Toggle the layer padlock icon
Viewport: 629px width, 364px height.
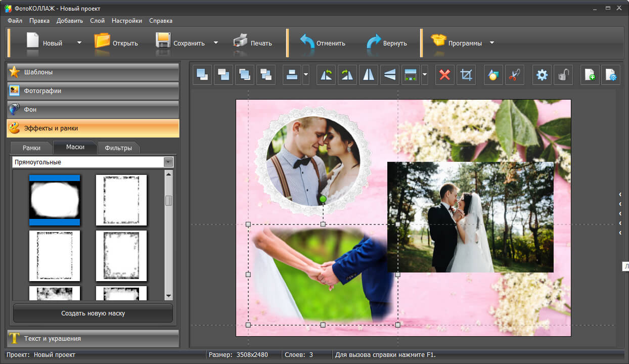(x=563, y=75)
